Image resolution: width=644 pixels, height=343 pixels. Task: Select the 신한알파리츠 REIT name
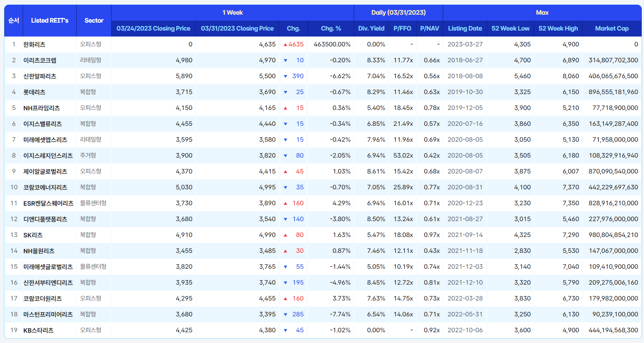click(x=40, y=76)
